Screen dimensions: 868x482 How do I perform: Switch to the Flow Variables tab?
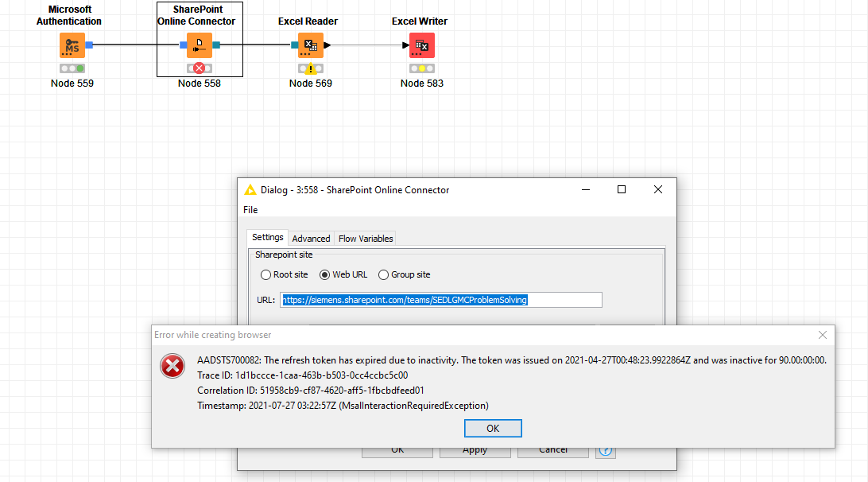coord(365,239)
